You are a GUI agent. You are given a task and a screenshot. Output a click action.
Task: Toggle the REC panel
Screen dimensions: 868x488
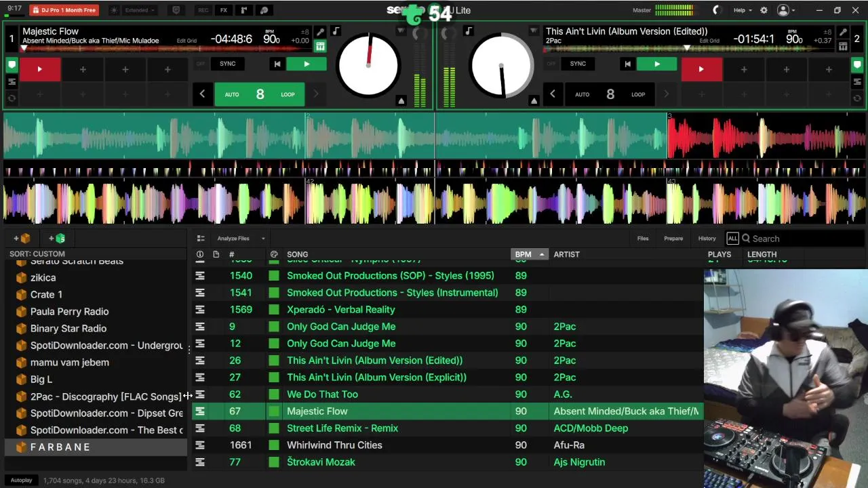(x=203, y=10)
